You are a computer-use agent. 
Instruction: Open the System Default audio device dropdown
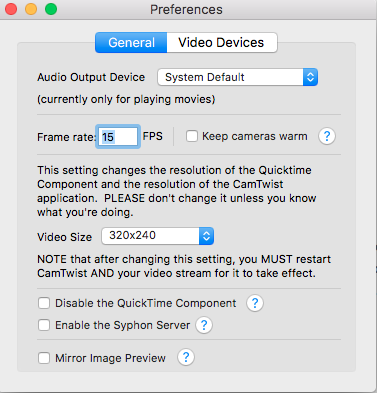[237, 77]
